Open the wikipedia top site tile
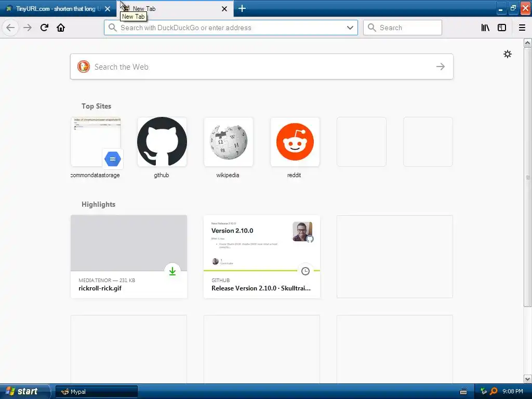This screenshot has height=399, width=532. (229, 142)
